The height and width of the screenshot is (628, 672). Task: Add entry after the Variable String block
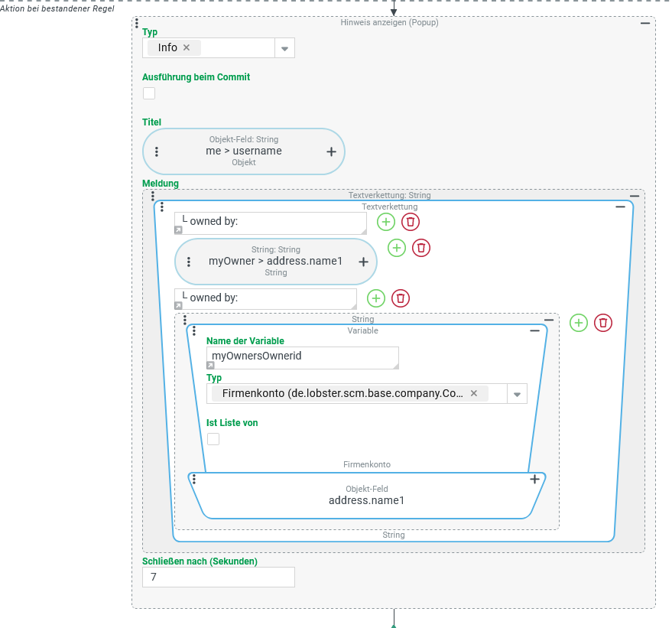pyautogui.click(x=579, y=323)
